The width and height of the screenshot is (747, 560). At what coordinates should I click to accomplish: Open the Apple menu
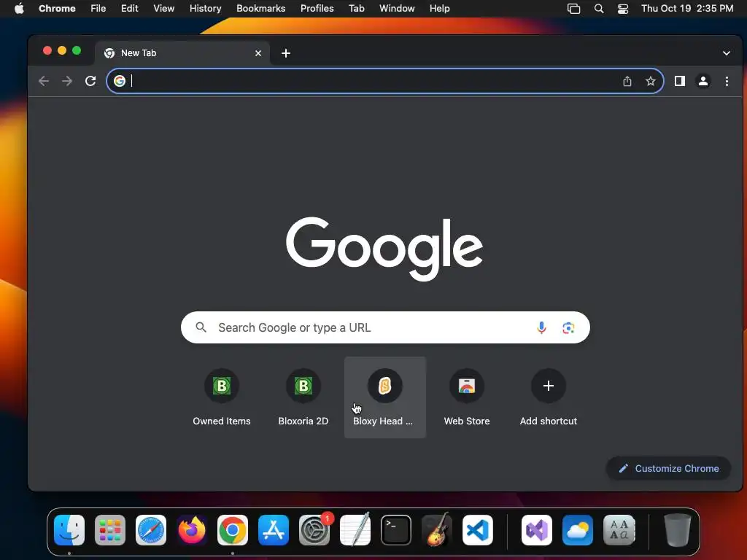[19, 9]
